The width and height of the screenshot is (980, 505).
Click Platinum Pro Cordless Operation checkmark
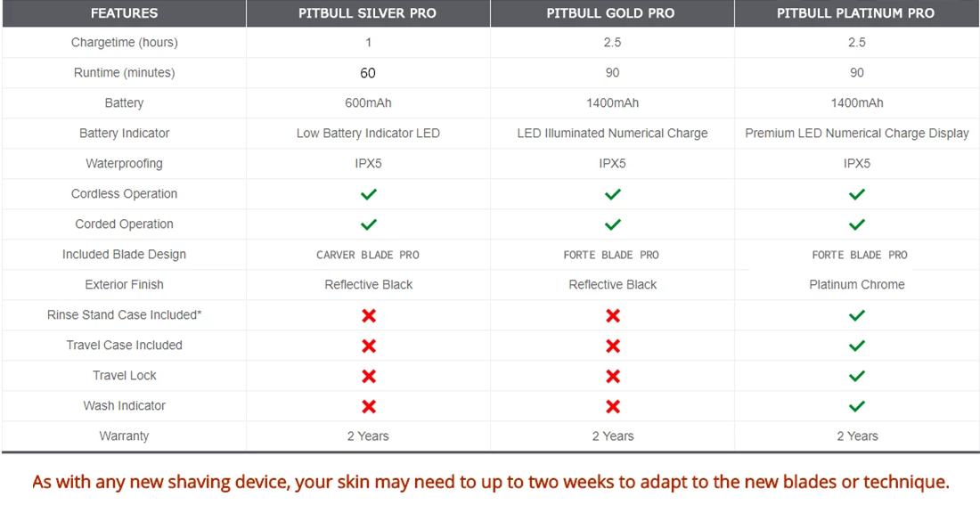point(857,194)
